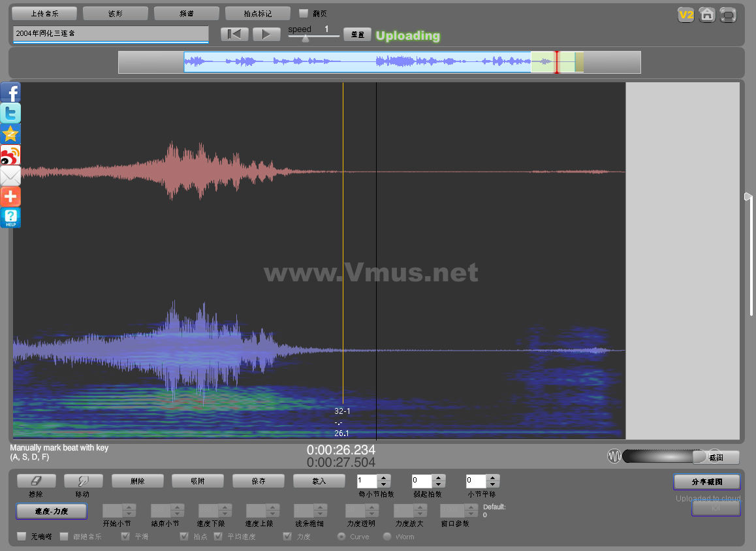Toggle the 翻页 page-flip checkbox

coord(303,13)
